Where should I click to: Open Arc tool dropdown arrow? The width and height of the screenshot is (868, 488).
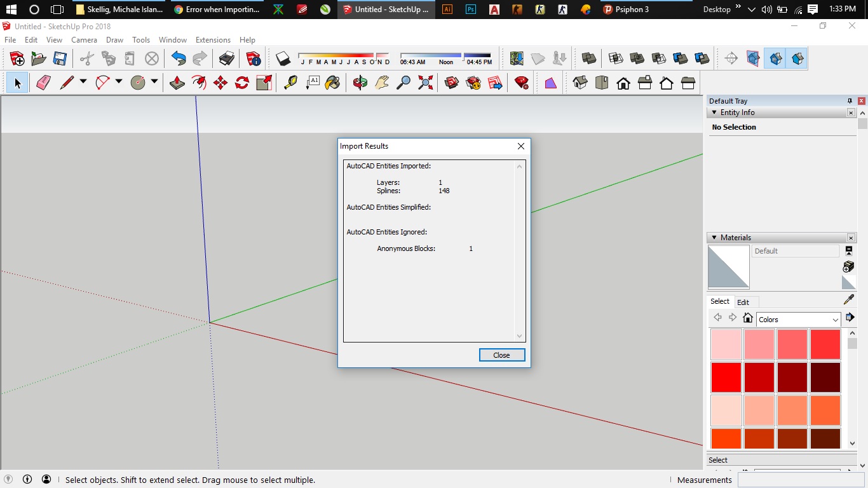119,82
